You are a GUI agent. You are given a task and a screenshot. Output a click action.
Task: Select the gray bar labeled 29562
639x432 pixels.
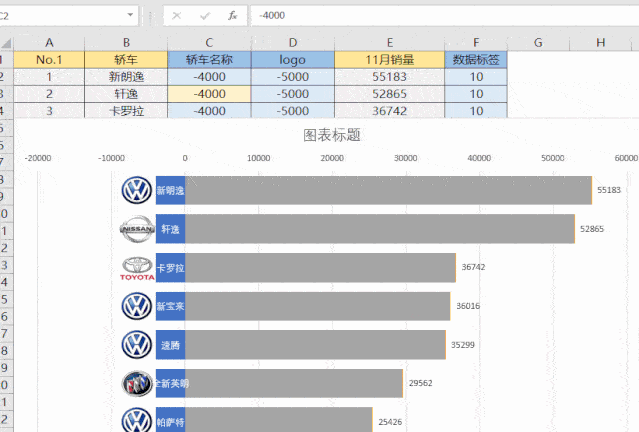294,384
